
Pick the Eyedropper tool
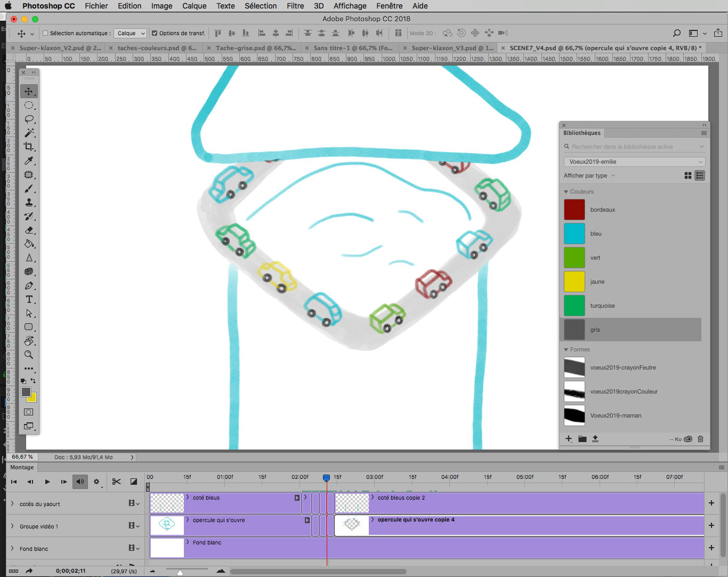[29, 161]
